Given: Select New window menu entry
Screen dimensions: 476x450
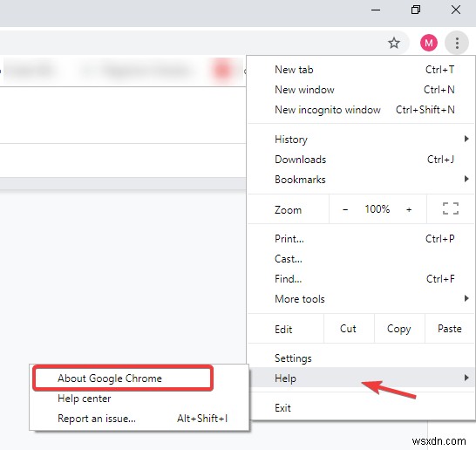Looking at the screenshot, I should (361, 90).
